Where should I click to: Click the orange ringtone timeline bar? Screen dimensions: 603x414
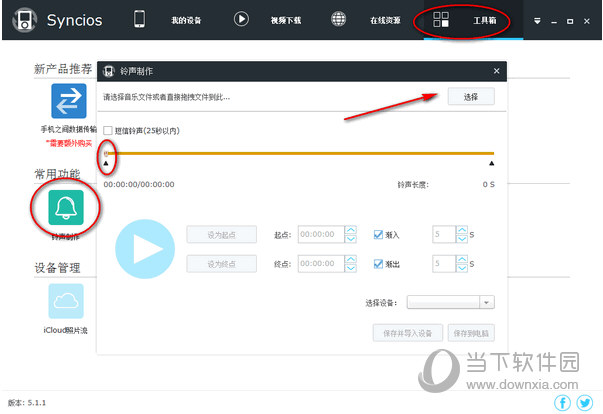coord(300,153)
